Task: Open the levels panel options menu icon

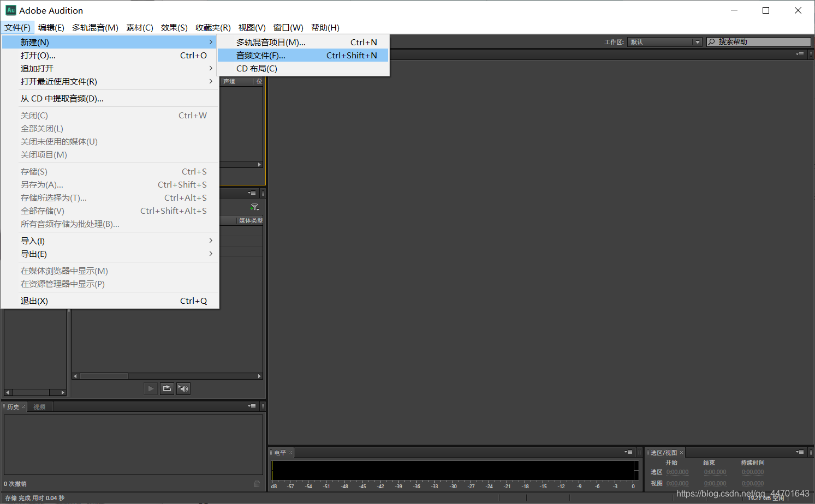Action: (x=629, y=452)
